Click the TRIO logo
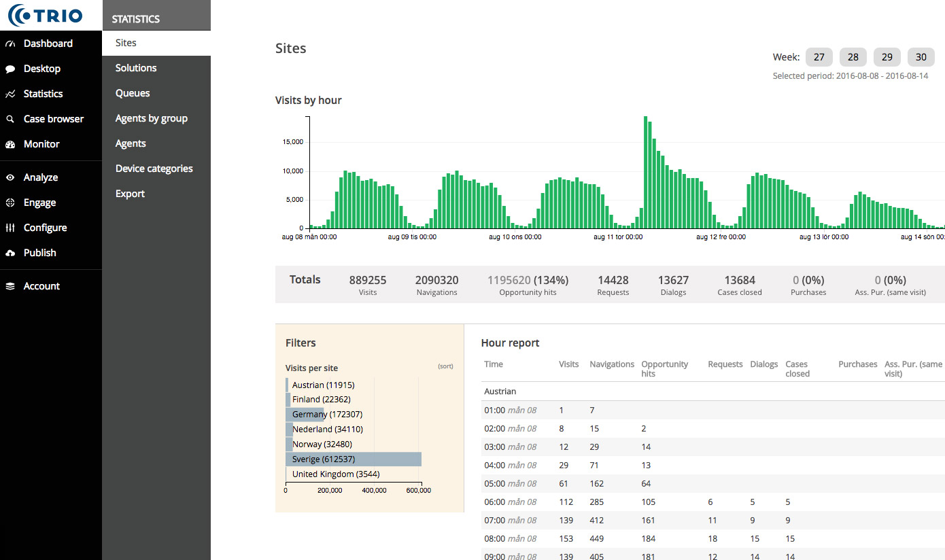Image resolution: width=945 pixels, height=560 pixels. coord(46,15)
